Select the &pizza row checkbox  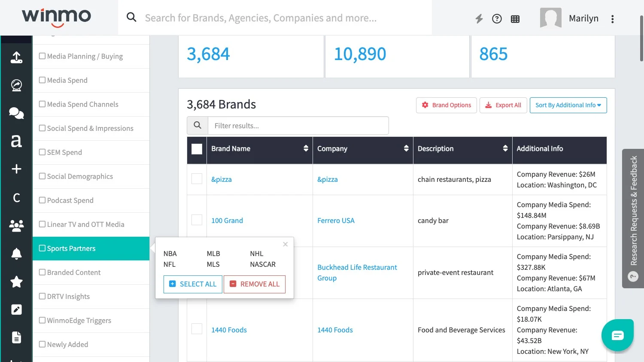point(197,179)
